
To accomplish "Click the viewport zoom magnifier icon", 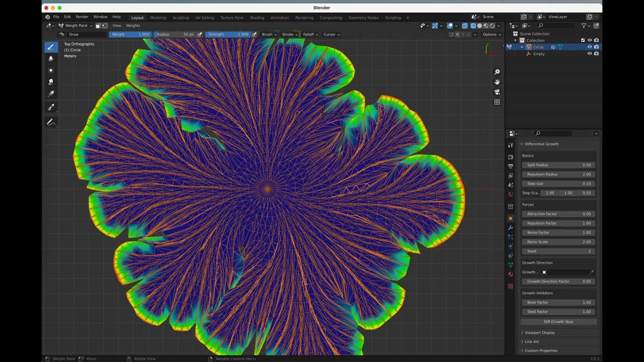I will [497, 72].
